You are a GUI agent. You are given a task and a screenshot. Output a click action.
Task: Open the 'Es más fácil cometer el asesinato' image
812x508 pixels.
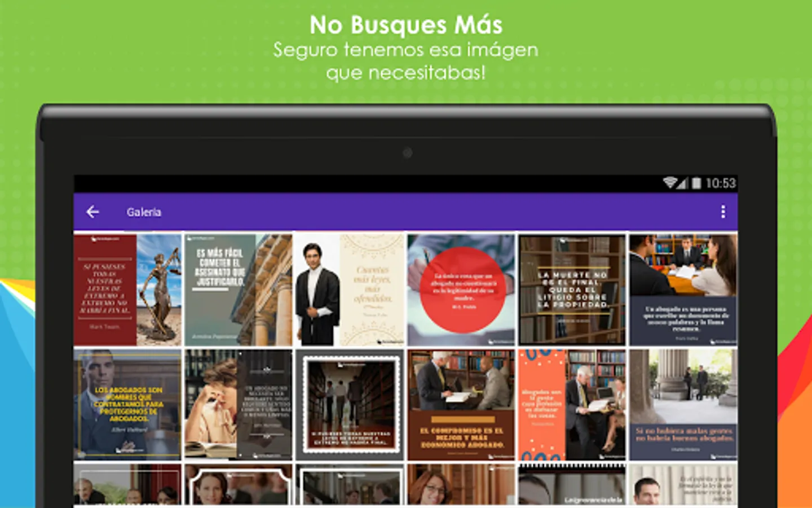(x=239, y=290)
